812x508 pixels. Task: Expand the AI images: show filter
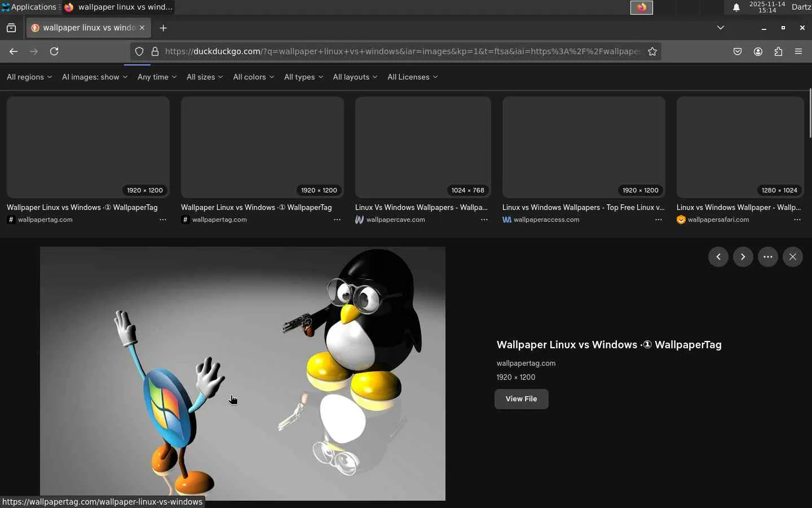[95, 77]
